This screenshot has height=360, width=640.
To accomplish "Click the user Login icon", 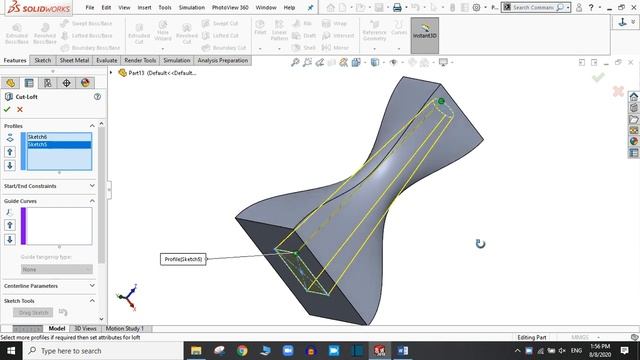I will tap(579, 7).
